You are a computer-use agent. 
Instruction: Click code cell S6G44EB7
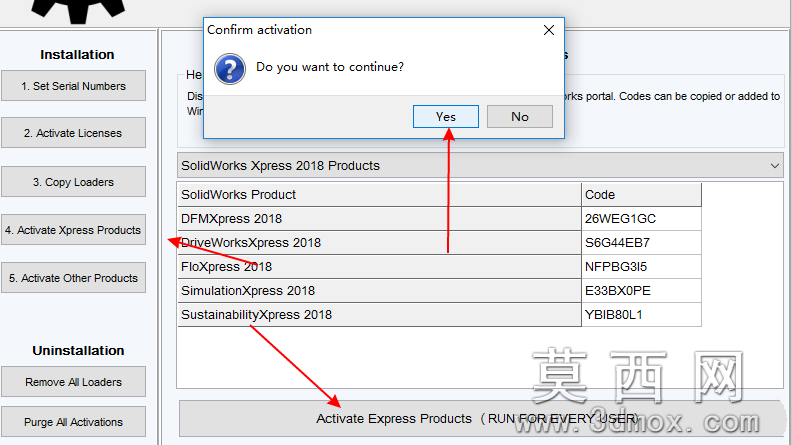tap(641, 243)
